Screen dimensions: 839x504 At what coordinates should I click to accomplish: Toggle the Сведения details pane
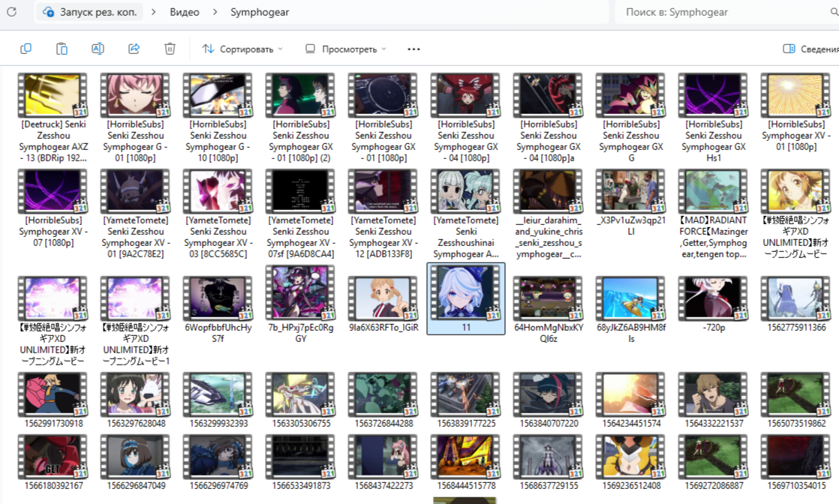[x=810, y=49]
